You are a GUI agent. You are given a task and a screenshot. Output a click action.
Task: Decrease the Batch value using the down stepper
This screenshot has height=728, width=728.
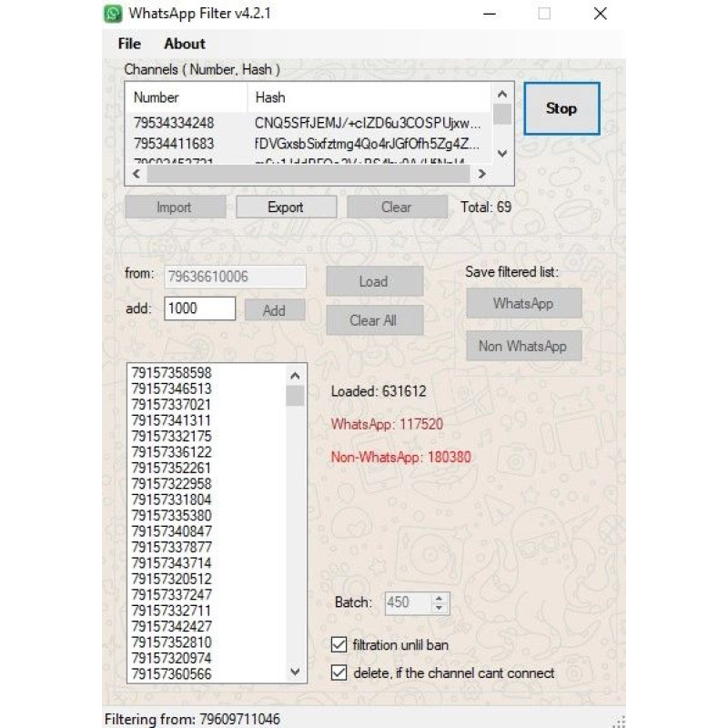pos(440,608)
